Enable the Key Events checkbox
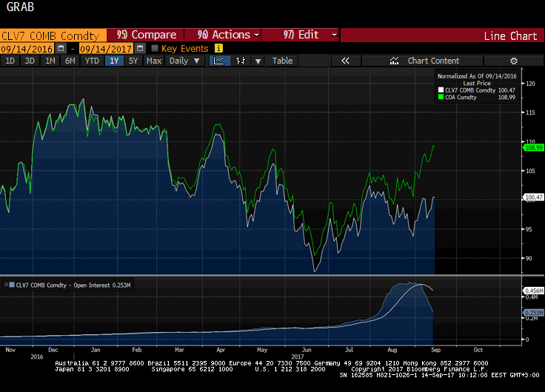The image size is (545, 392). point(154,48)
